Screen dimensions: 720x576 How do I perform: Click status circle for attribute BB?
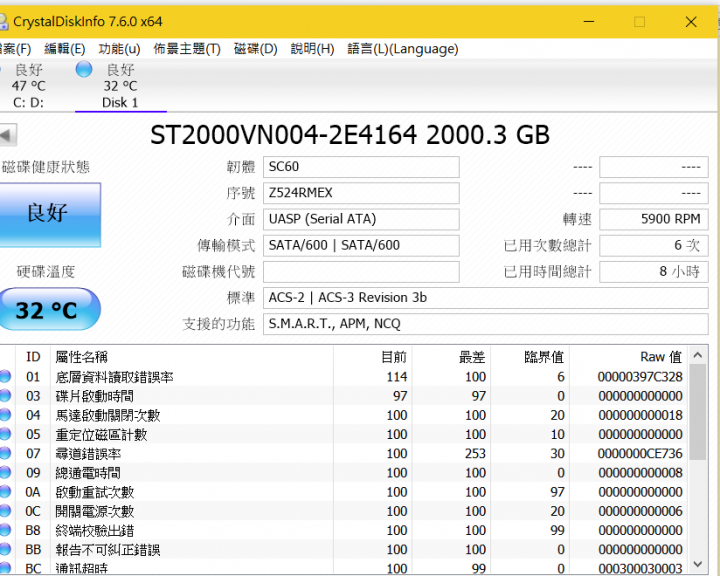[5, 549]
